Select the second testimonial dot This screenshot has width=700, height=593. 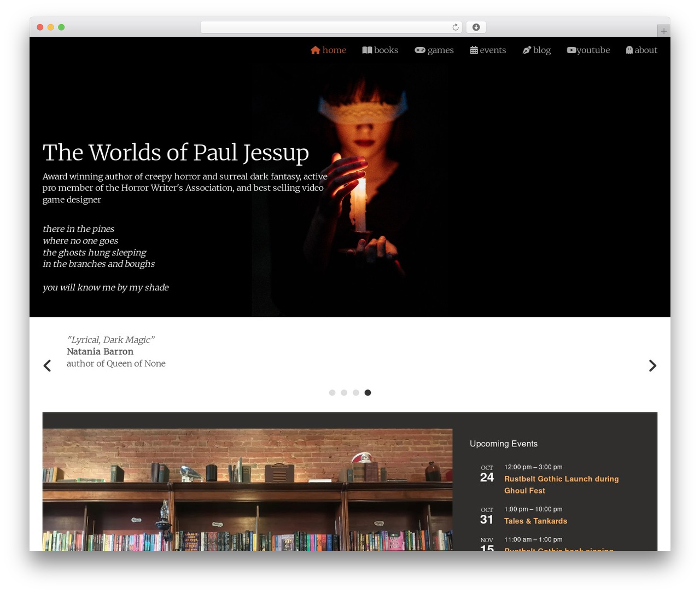tap(344, 393)
